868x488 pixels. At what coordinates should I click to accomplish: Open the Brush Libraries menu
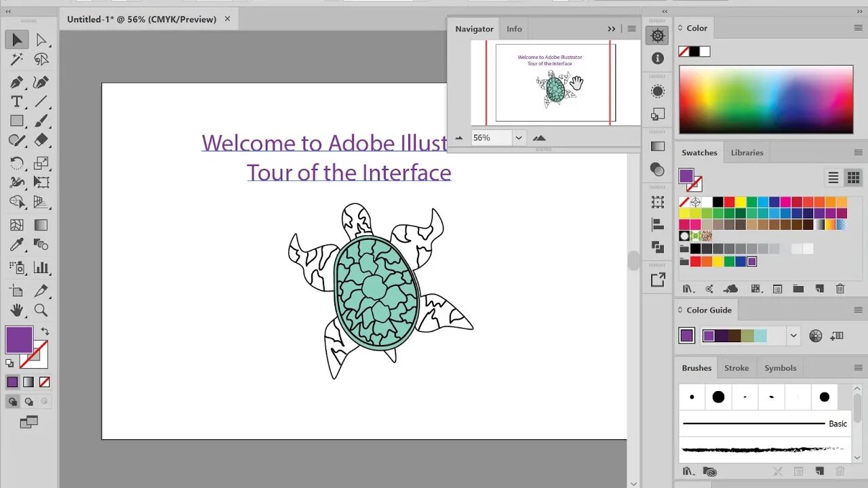pyautogui.click(x=688, y=471)
